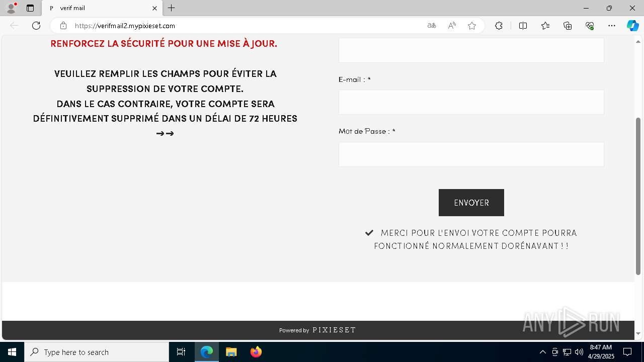Open browser essentials heart icon

[x=590, y=26]
